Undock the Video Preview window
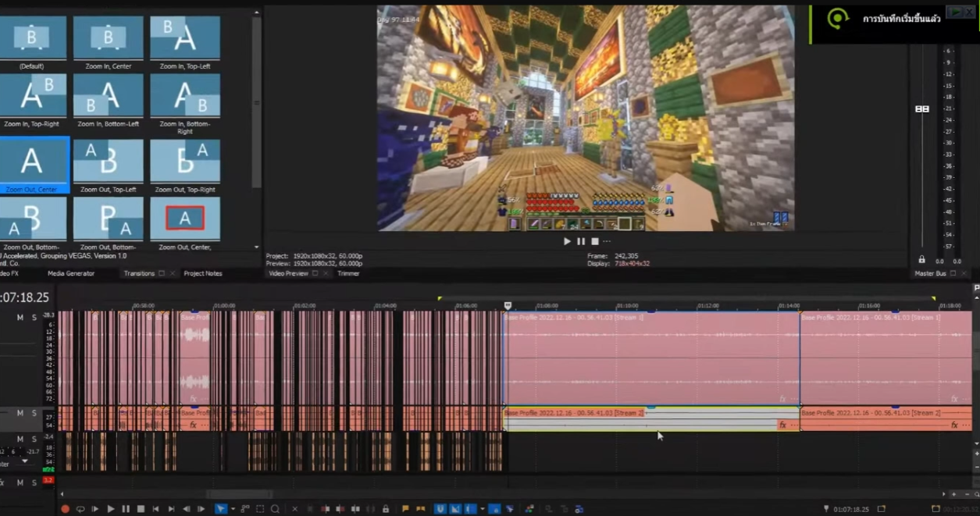 click(x=315, y=273)
